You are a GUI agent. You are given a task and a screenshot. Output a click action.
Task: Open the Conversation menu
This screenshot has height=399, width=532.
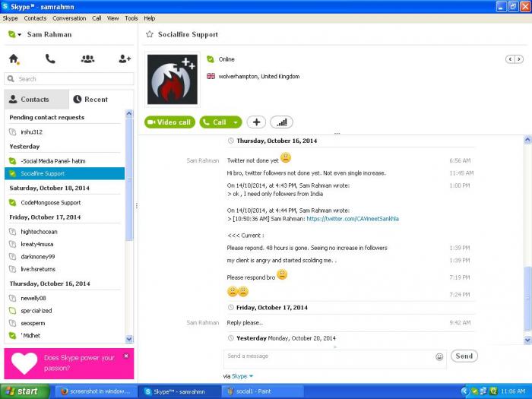[x=69, y=18]
